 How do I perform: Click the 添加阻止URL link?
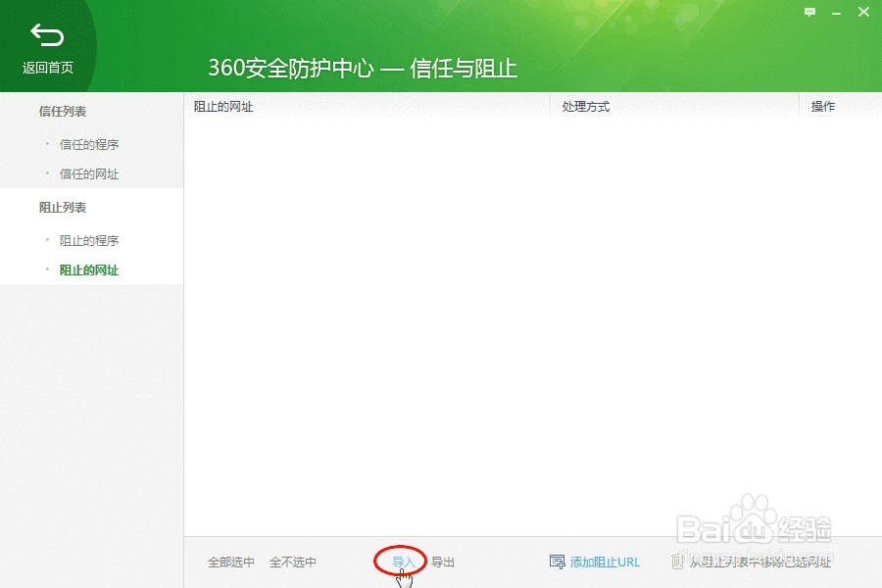click(x=605, y=563)
